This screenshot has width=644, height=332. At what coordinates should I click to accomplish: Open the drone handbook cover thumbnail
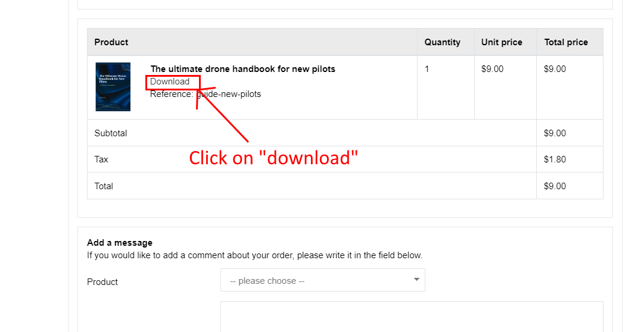pyautogui.click(x=113, y=87)
